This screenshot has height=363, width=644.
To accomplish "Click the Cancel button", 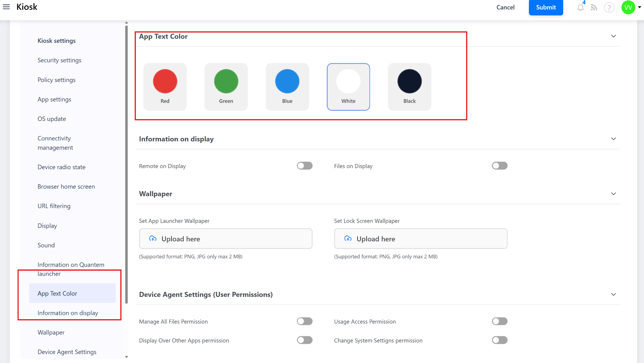I will click(x=505, y=7).
